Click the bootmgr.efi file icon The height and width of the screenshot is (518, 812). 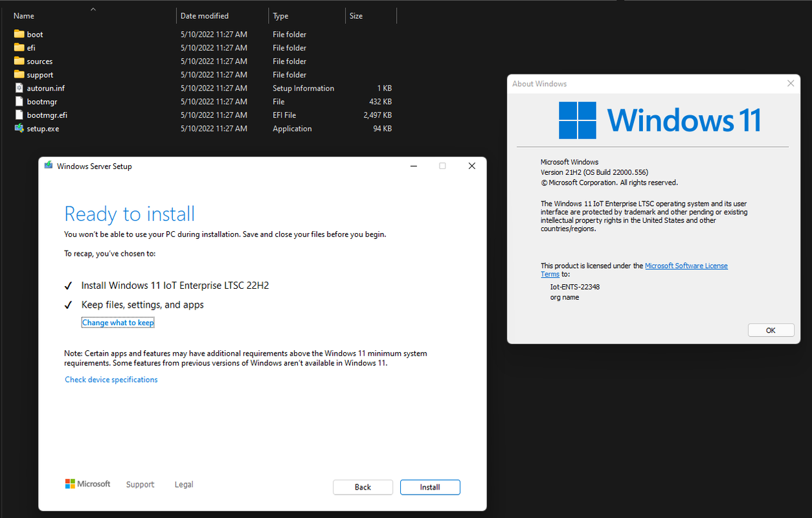pos(19,115)
